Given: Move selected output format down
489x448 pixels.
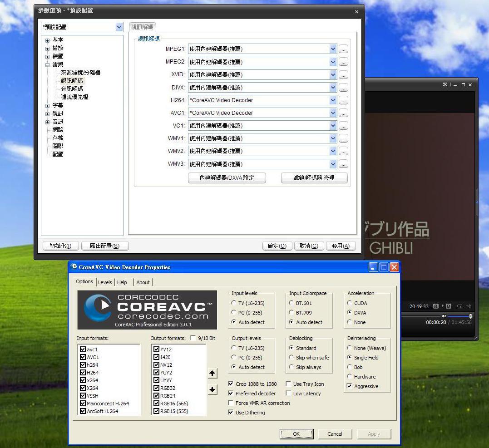Looking at the screenshot, I should pyautogui.click(x=212, y=389).
